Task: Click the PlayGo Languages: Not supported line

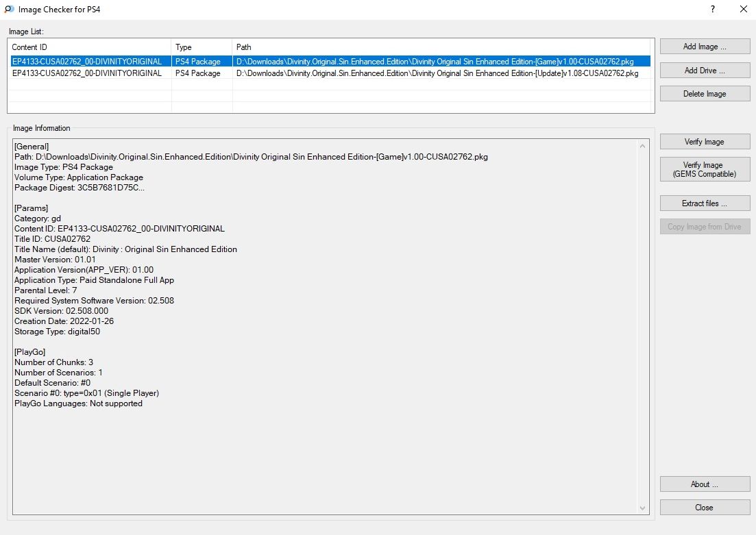Action: point(79,403)
